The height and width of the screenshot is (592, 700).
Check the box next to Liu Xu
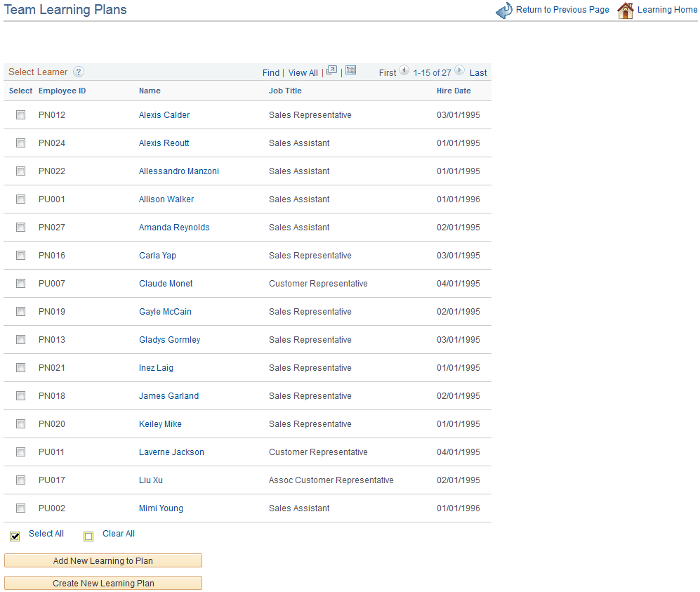(20, 480)
